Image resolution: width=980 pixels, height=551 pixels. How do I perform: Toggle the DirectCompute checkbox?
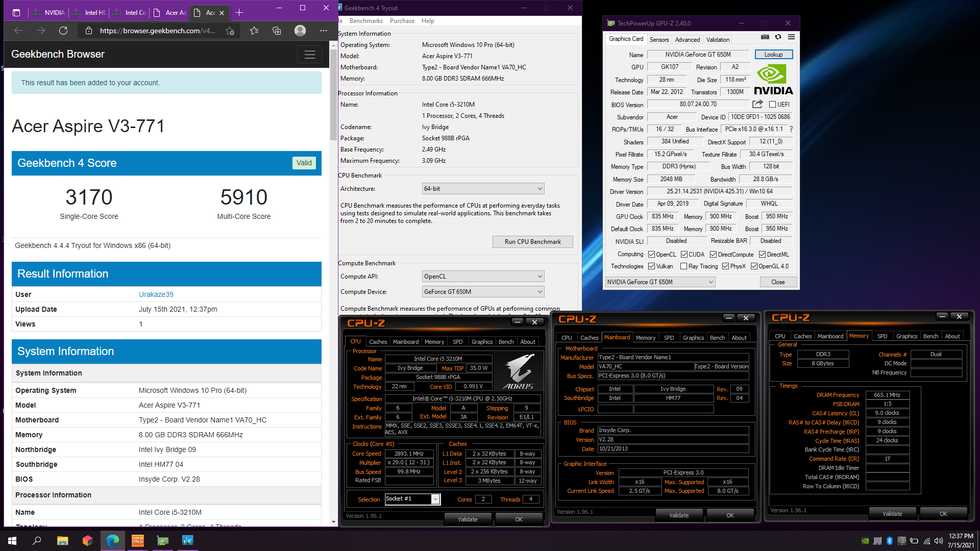[714, 255]
